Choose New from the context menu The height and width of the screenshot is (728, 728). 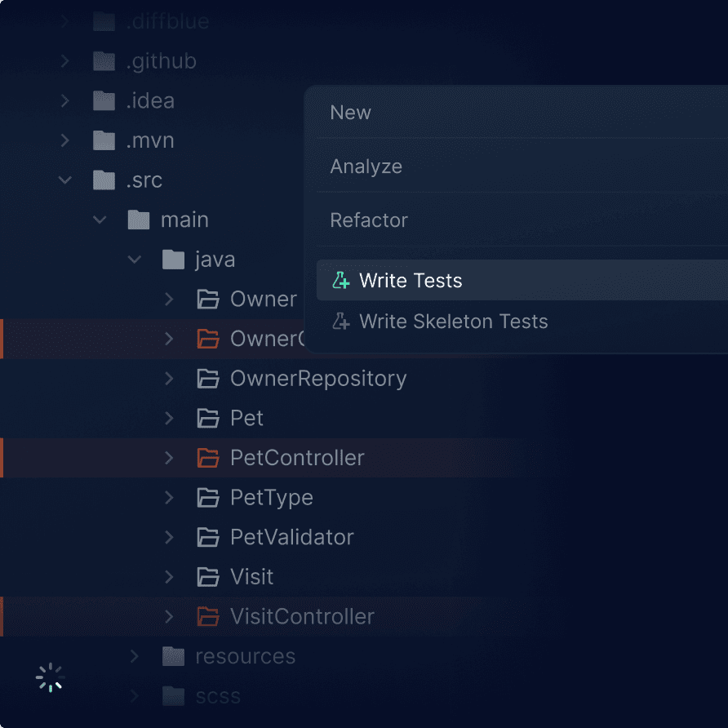click(x=351, y=113)
